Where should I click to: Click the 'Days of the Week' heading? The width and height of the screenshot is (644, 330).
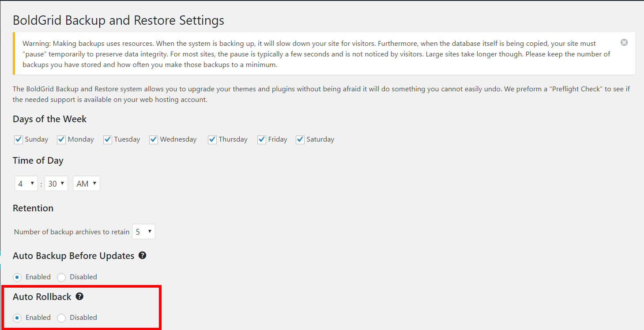(49, 119)
